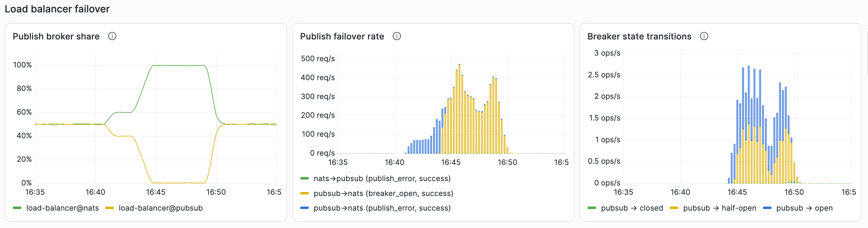Click yellow swatch for load-balancer@pubsub
Screen dimensions: 868x228
(x=109, y=208)
